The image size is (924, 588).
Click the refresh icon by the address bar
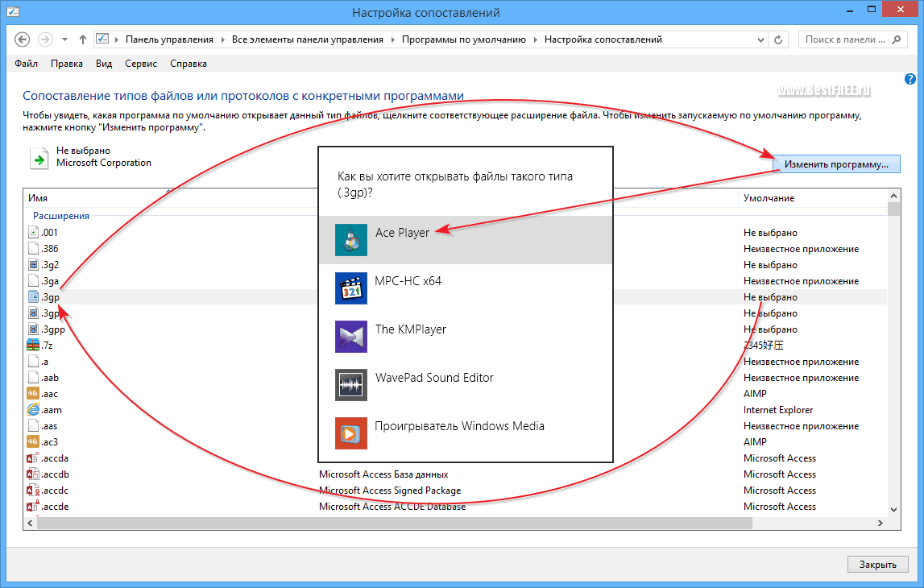point(778,39)
